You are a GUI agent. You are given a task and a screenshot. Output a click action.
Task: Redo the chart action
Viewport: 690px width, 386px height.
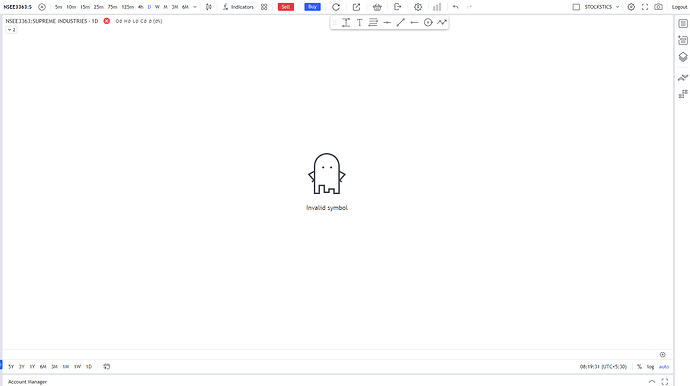click(469, 7)
